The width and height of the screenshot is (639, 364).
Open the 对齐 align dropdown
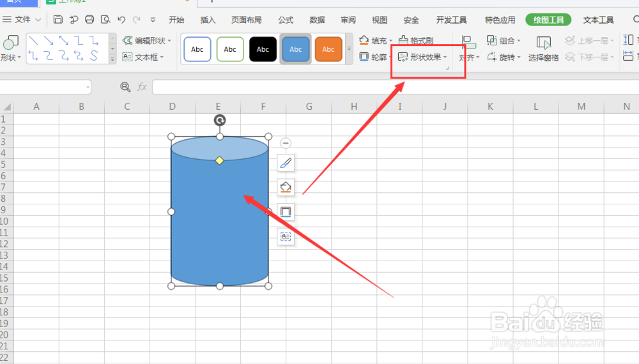[x=468, y=49]
